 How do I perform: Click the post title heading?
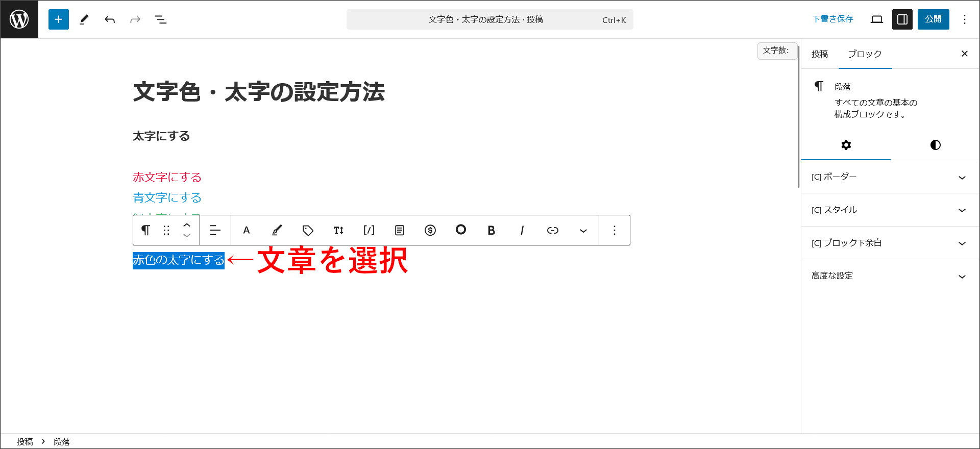click(259, 92)
